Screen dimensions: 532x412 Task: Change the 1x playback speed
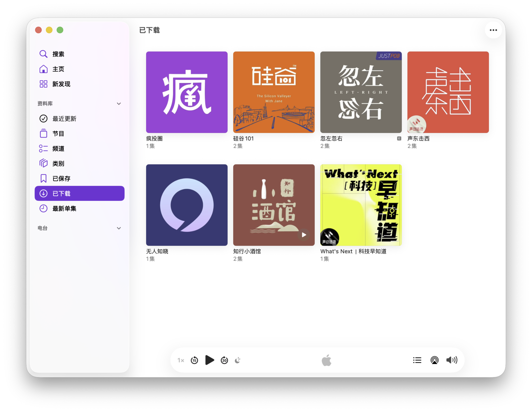tap(181, 360)
